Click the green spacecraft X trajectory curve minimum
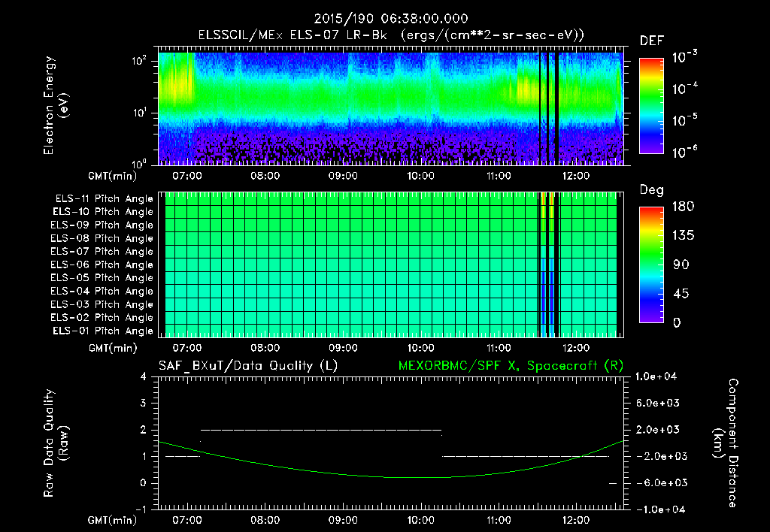Screen dimensions: 770x532 click(x=421, y=477)
